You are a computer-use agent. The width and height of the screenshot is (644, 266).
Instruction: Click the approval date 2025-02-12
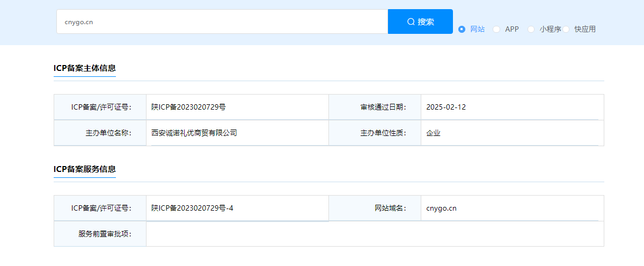point(446,107)
